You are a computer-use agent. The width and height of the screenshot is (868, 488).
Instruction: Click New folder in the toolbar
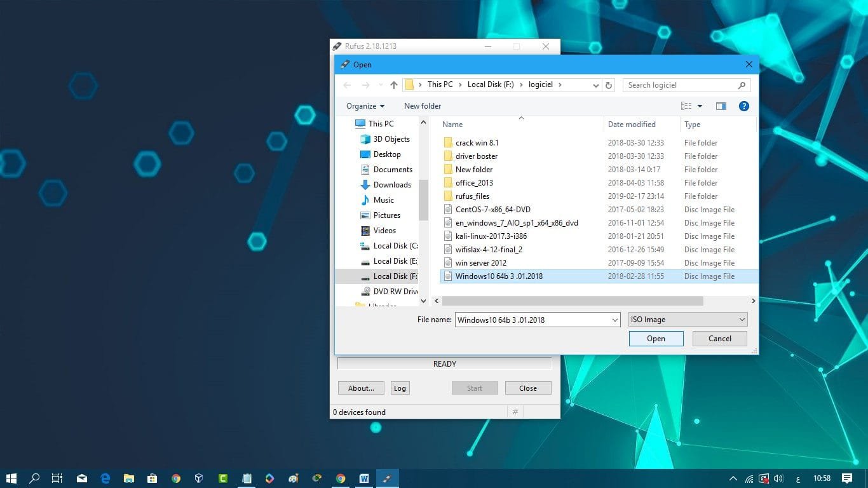click(x=422, y=106)
